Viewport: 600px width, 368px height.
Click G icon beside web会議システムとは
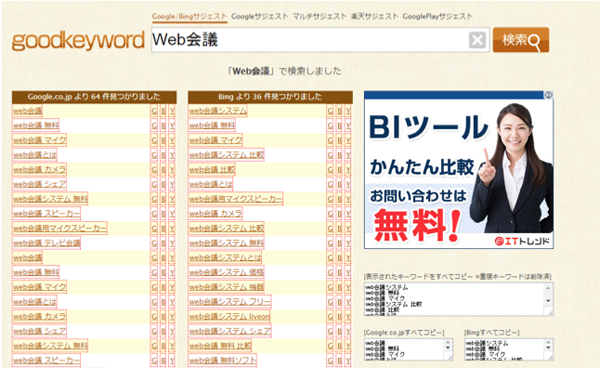(330, 258)
